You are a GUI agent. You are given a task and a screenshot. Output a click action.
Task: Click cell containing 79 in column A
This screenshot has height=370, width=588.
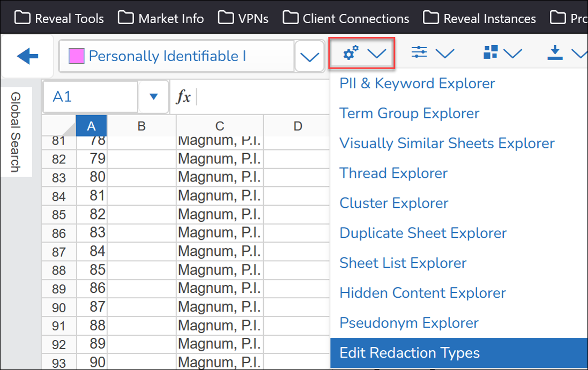click(92, 159)
